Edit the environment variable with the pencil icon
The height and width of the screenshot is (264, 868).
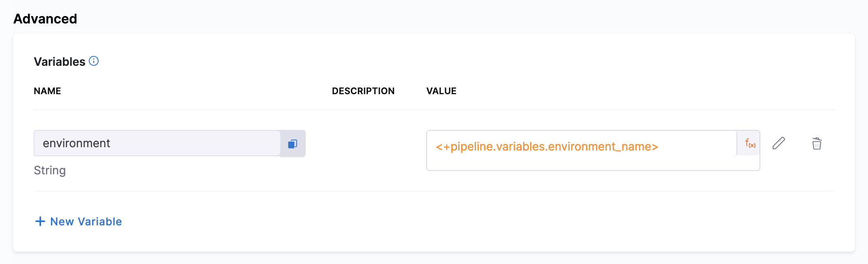click(x=778, y=144)
